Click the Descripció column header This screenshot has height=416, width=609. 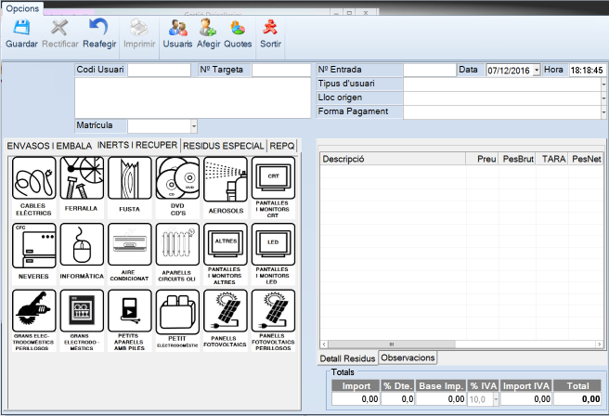pos(393,159)
